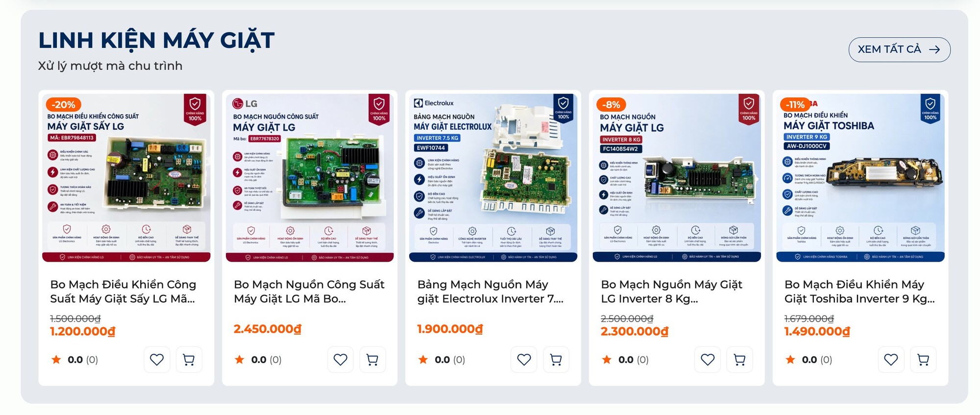View Toshiba AW-DJ1000CV board image
Screen dimensions: 980x415
coord(860,178)
